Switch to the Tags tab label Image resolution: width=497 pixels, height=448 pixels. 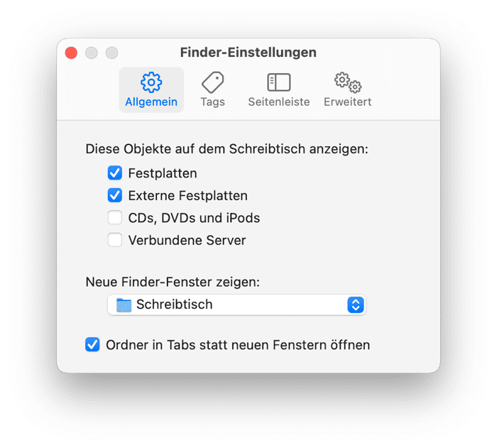click(x=212, y=102)
